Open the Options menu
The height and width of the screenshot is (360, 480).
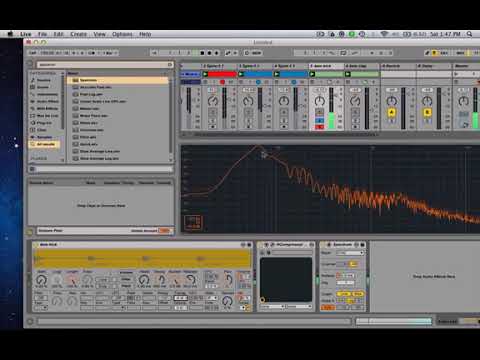click(x=122, y=34)
